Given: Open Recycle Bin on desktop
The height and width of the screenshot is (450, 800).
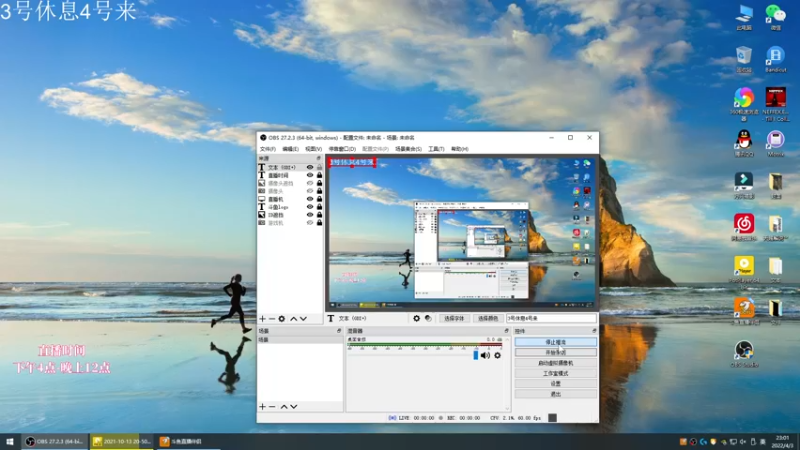Looking at the screenshot, I should click(x=744, y=59).
